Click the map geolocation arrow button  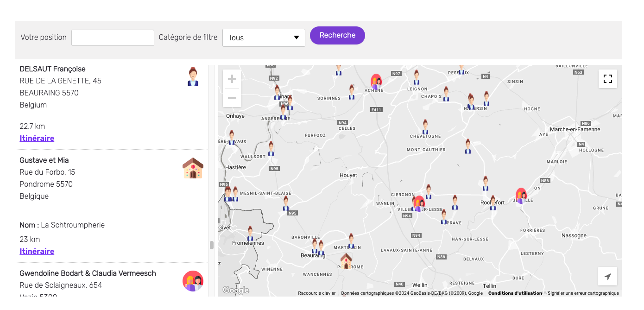(x=607, y=277)
